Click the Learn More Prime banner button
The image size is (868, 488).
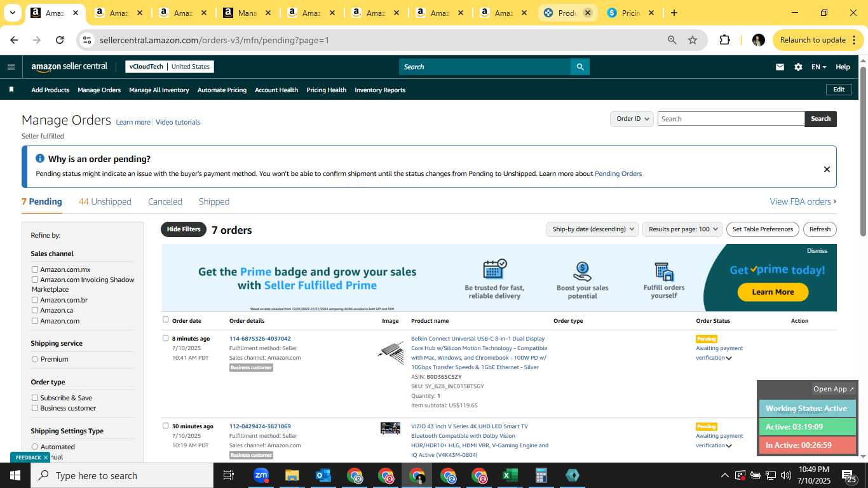point(773,292)
